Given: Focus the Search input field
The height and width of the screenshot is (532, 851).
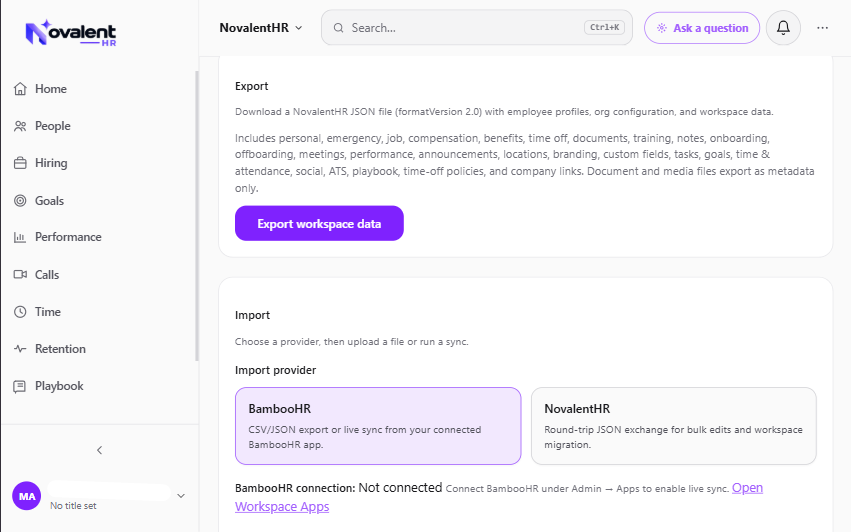Looking at the screenshot, I should point(477,28).
